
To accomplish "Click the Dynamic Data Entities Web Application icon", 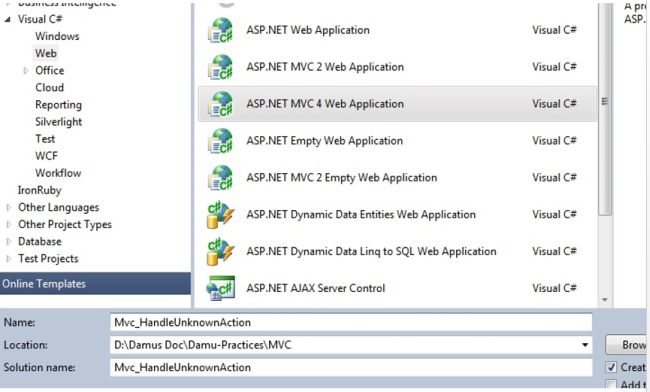I will coord(220,215).
